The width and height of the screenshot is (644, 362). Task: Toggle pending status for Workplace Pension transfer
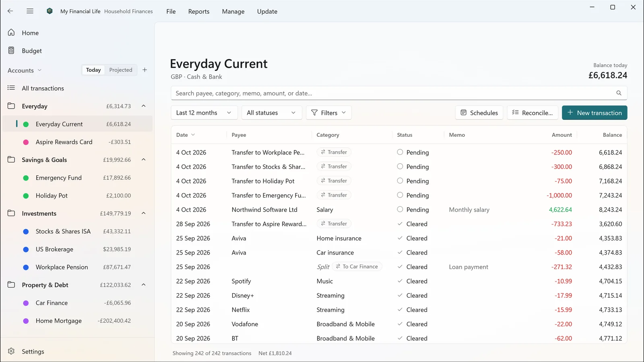click(400, 152)
